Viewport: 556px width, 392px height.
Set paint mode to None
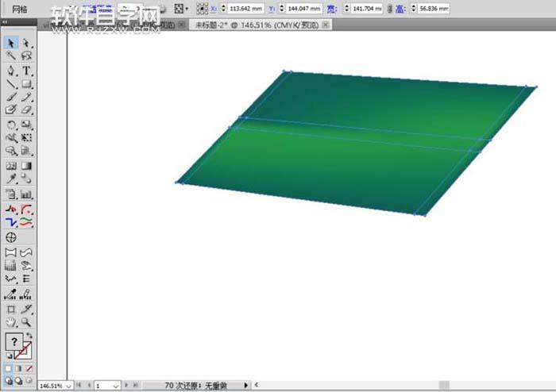pyautogui.click(x=29, y=369)
